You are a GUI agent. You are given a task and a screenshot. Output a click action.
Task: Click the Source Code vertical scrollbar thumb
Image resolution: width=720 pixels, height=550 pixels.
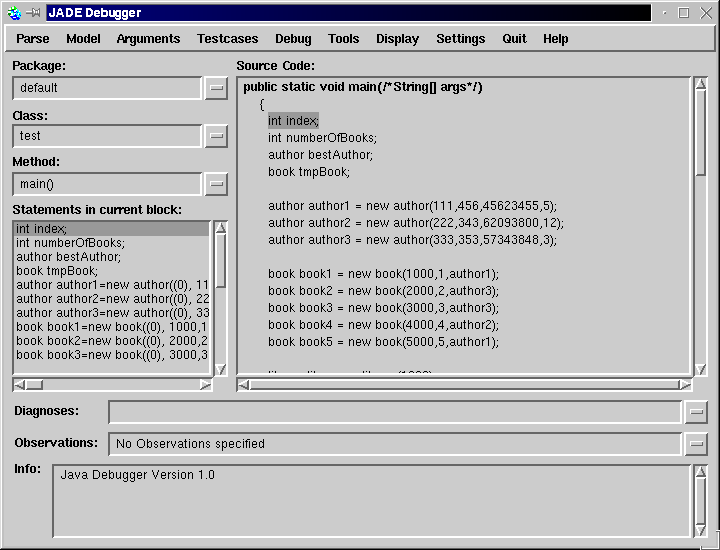[701, 133]
